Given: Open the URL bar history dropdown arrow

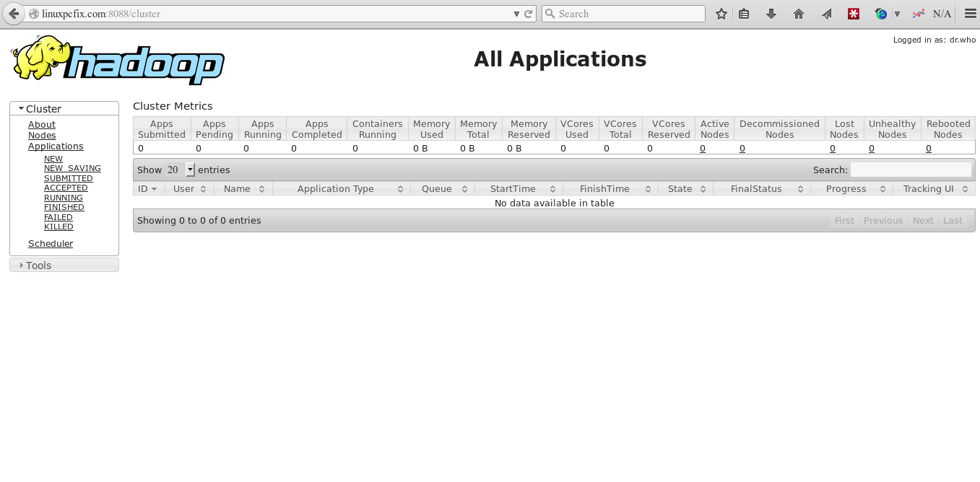Looking at the screenshot, I should click(516, 14).
